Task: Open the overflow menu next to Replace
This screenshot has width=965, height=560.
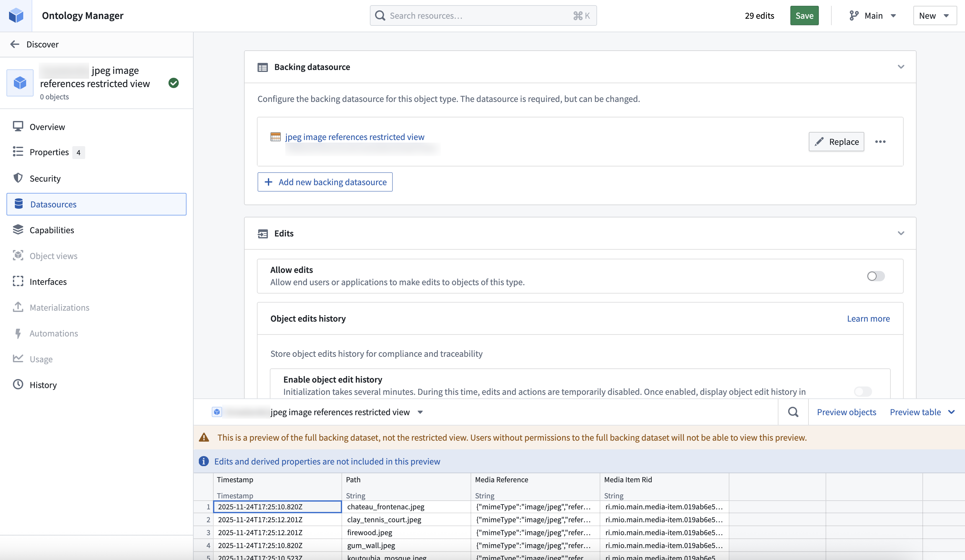Action: pos(880,142)
